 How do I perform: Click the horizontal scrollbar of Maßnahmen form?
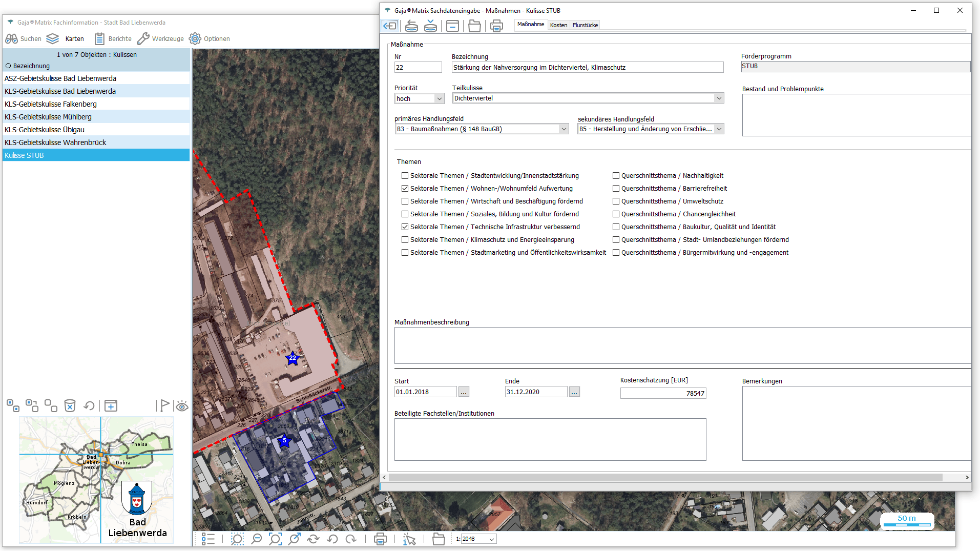666,477
